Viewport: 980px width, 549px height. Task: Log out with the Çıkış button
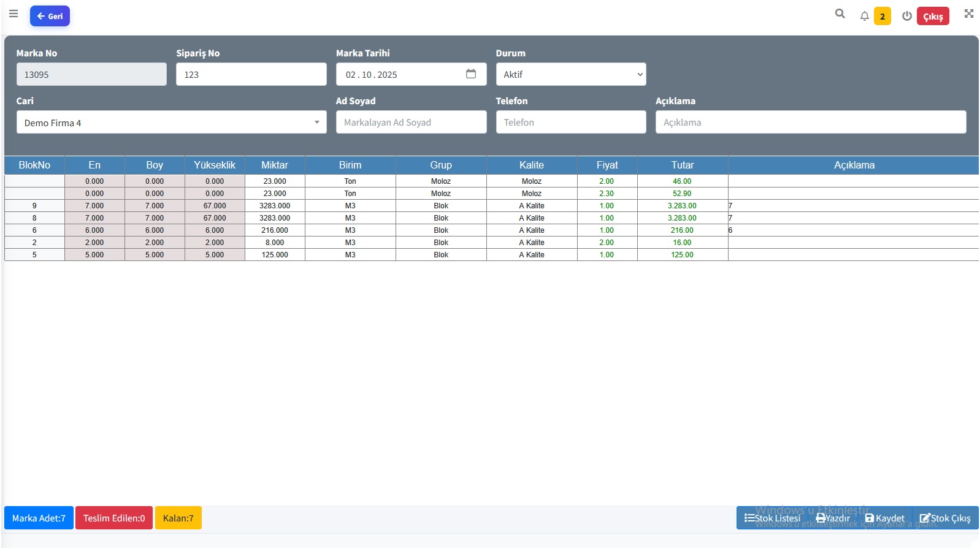933,16
